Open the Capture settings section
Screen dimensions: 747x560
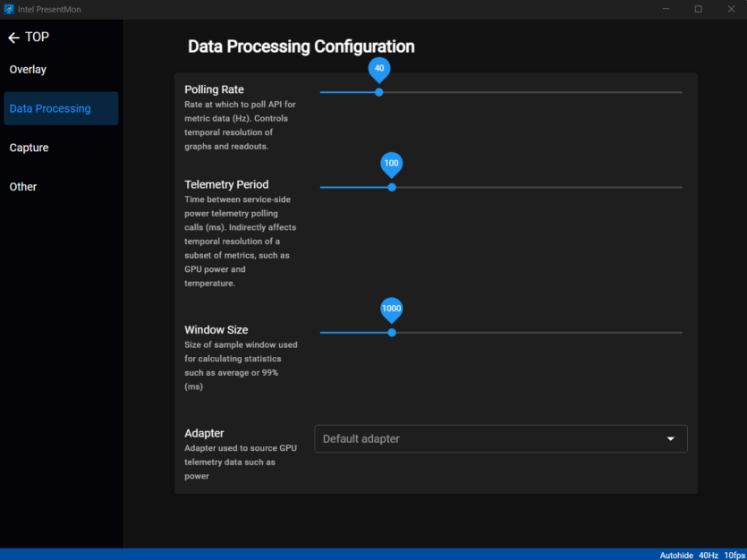pyautogui.click(x=61, y=148)
